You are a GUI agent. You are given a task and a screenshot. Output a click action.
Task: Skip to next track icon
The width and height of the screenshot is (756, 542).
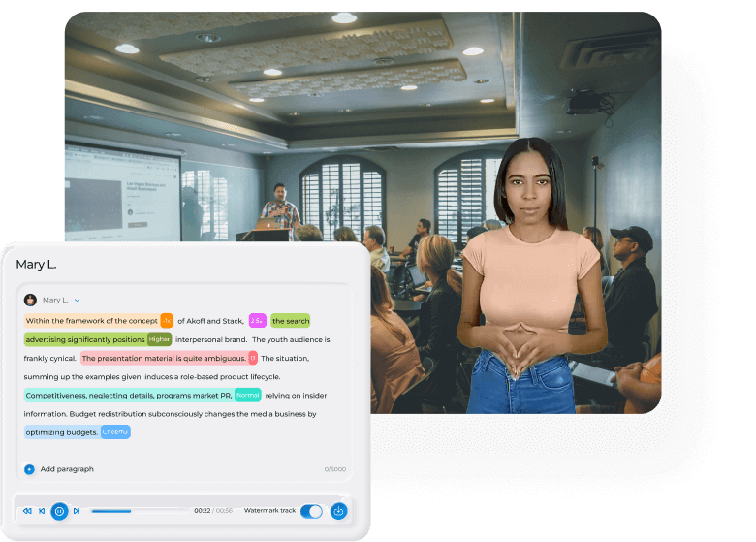point(77,511)
